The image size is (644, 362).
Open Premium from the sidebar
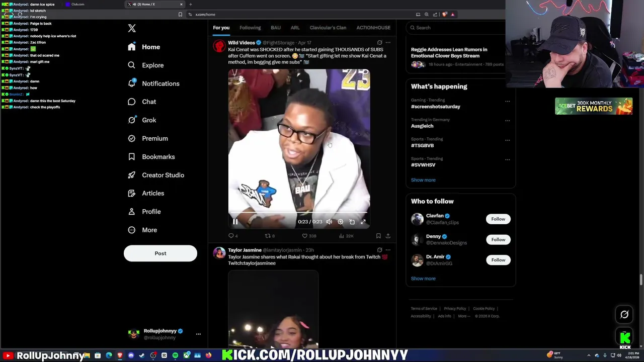click(148, 138)
